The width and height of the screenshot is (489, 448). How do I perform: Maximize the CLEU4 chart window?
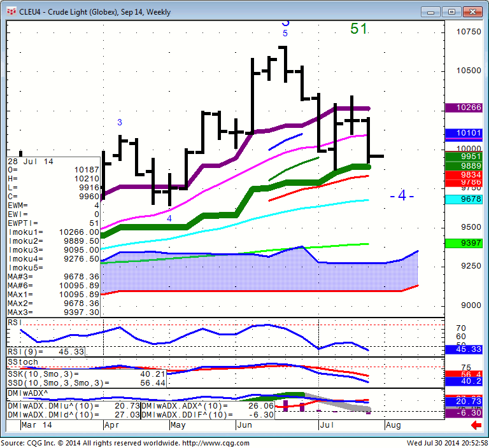pos(451,12)
